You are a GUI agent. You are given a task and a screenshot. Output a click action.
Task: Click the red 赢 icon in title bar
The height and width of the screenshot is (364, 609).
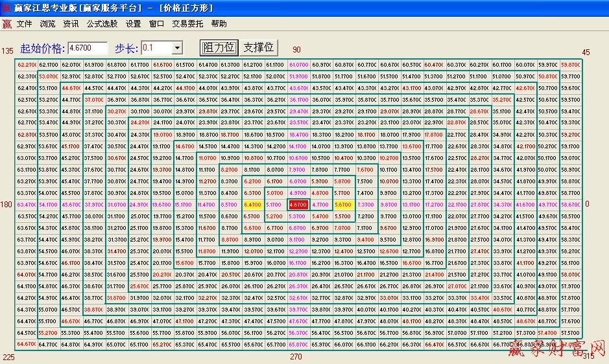coord(6,8)
